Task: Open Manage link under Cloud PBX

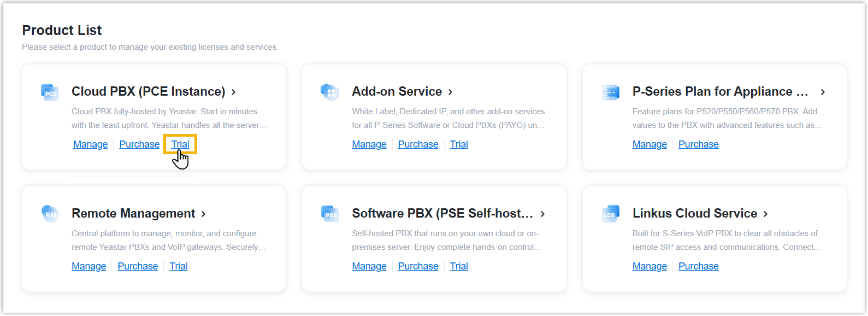Action: pyautogui.click(x=91, y=144)
